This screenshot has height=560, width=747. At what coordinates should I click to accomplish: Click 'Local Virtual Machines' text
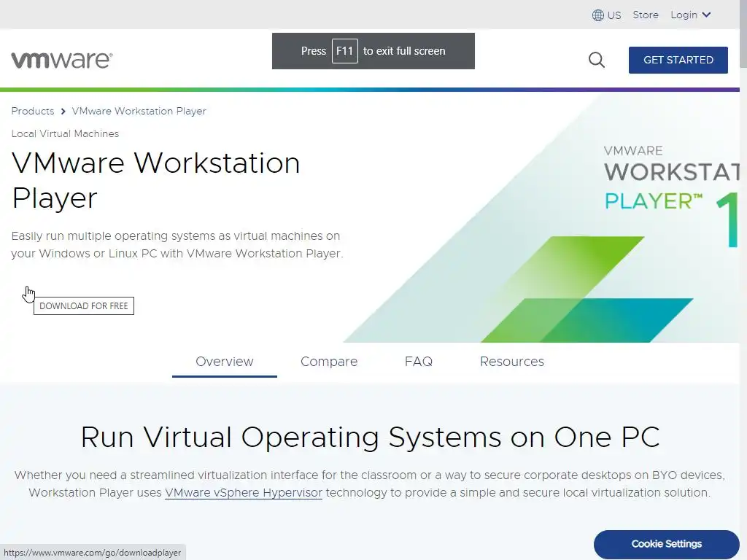click(x=65, y=134)
